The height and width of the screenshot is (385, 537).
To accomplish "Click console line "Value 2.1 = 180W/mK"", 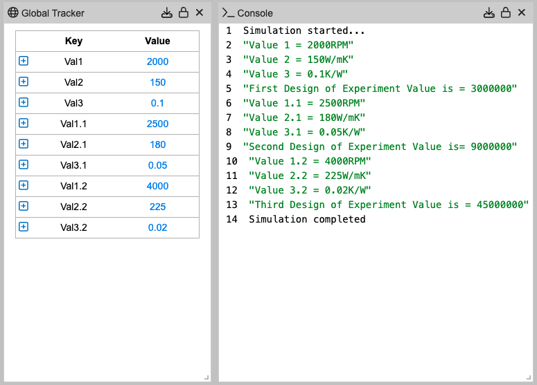I will pyautogui.click(x=304, y=117).
